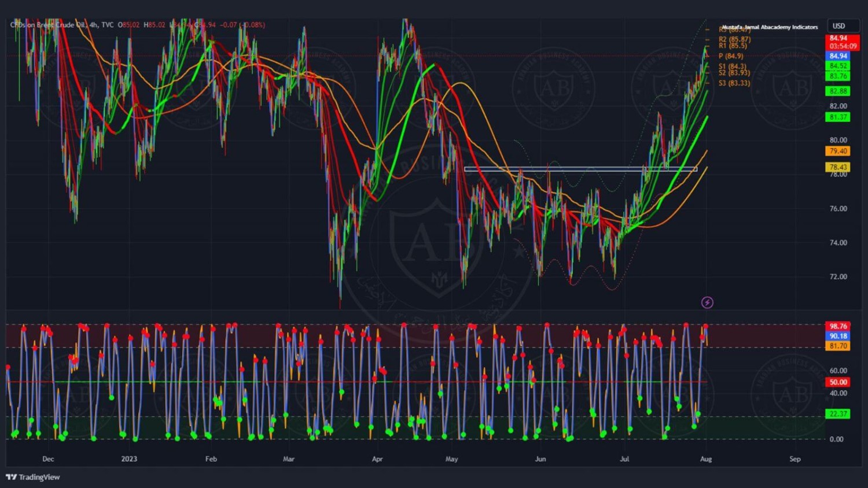Click the Jun label on time axis
This screenshot has width=868, height=488.
click(x=540, y=459)
